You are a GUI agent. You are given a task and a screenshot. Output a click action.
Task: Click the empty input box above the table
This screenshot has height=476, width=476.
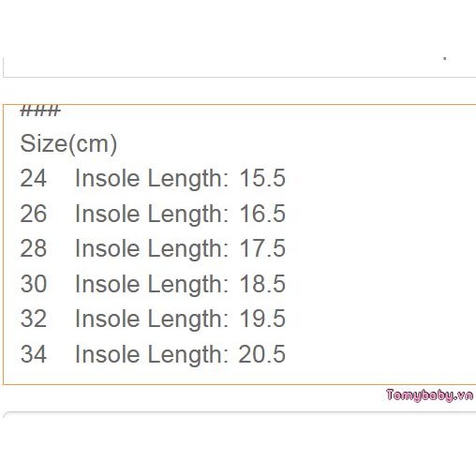coord(239,67)
